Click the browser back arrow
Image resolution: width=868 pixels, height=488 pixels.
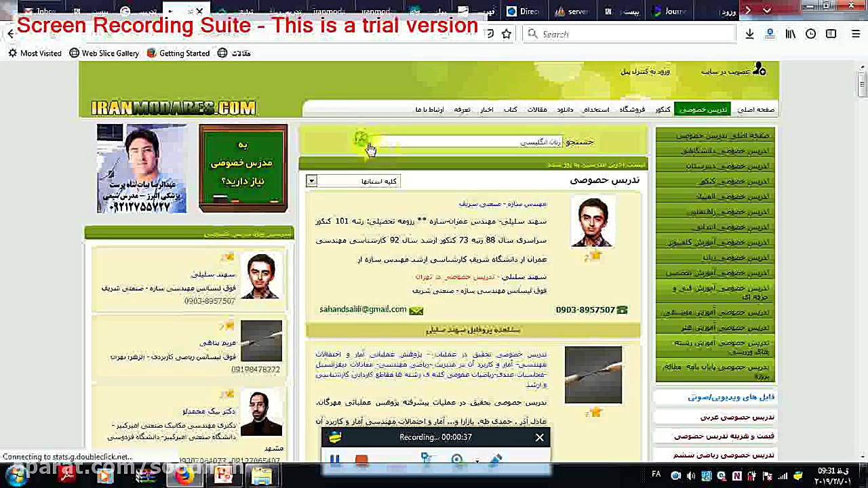pos(10,34)
